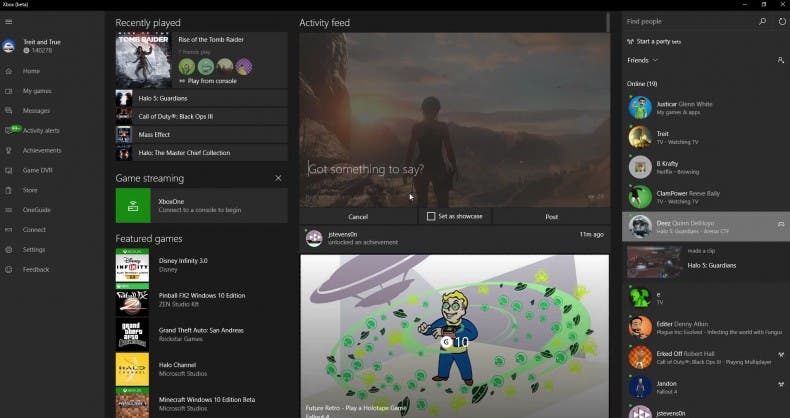This screenshot has width=790, height=418.
Task: Click the Feedback smiley icon
Action: 9,269
